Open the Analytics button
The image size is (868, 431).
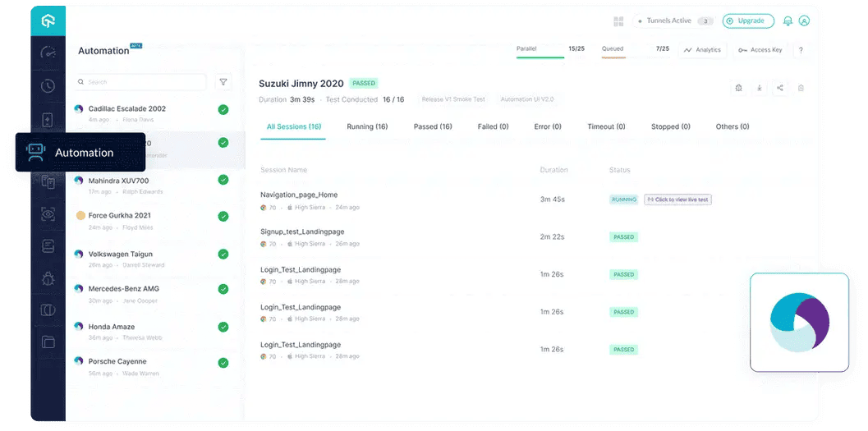click(702, 50)
